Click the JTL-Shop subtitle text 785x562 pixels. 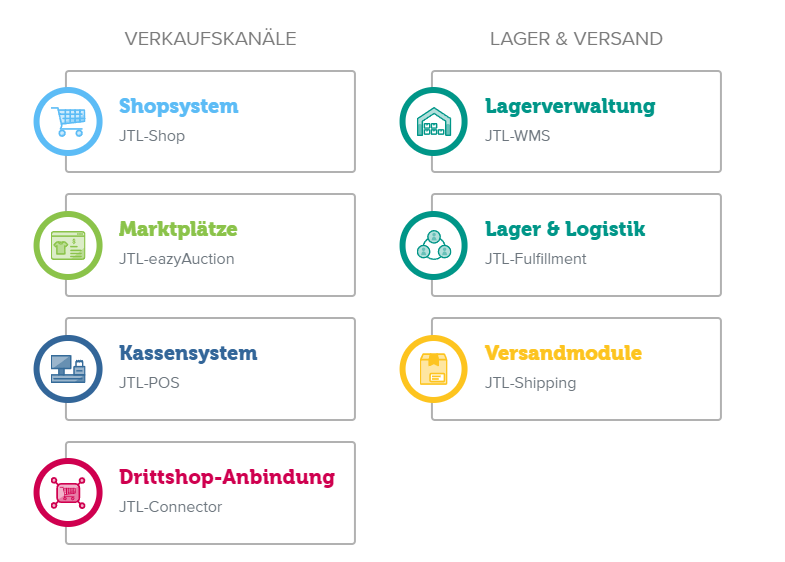152,136
